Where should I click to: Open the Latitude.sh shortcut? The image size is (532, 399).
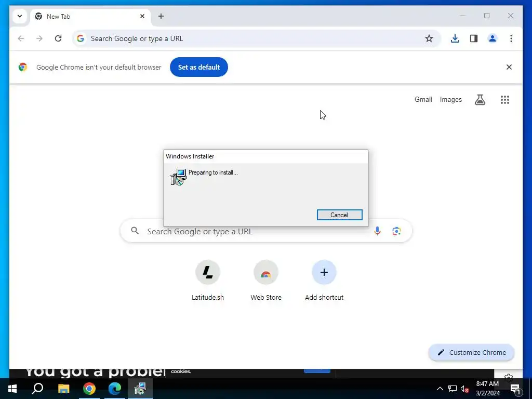coord(208,281)
